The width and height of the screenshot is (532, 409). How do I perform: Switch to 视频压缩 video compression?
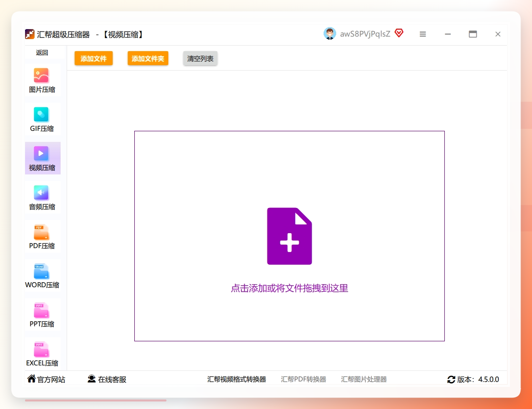click(x=43, y=158)
